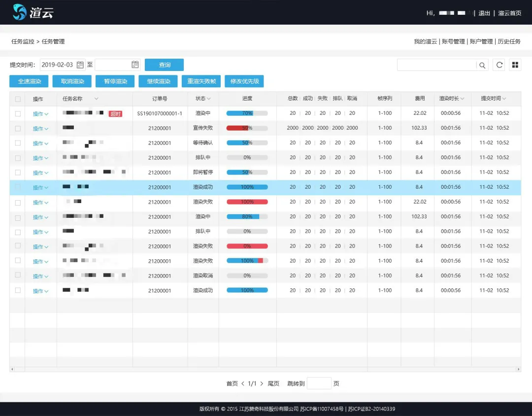
Task: Select checkbox of the 宣传失败 row
Action: click(18, 129)
